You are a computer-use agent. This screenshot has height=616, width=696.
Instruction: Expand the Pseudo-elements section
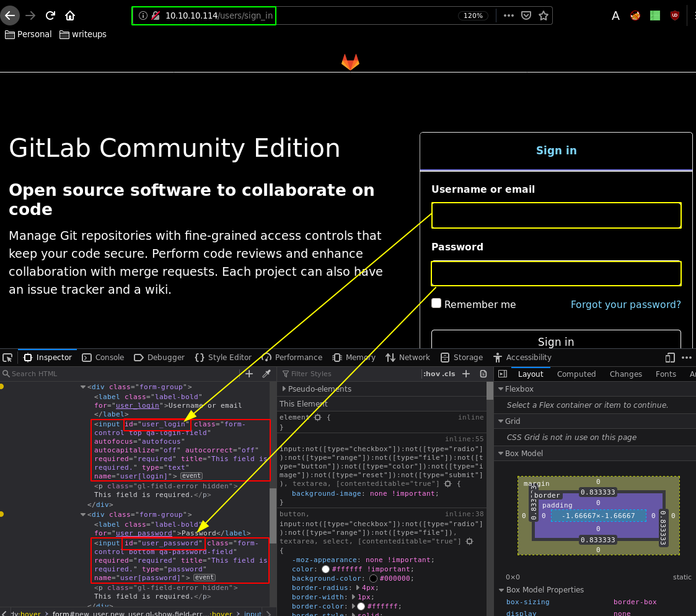tap(284, 389)
